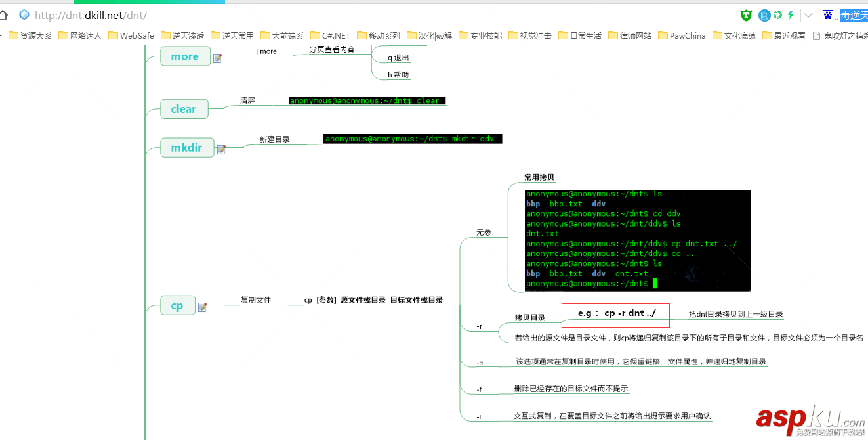Click the highlighted 毒逆天 search link
868x440 pixels.
854,14
